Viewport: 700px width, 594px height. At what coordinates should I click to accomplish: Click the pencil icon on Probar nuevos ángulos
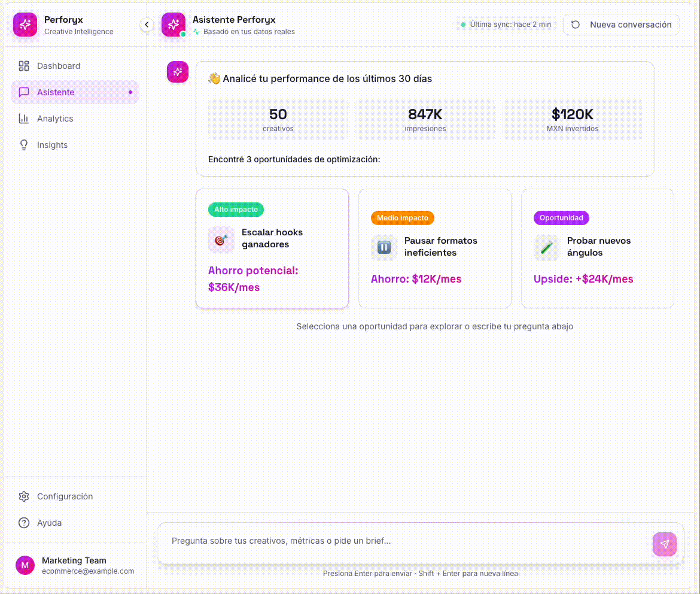pos(546,247)
